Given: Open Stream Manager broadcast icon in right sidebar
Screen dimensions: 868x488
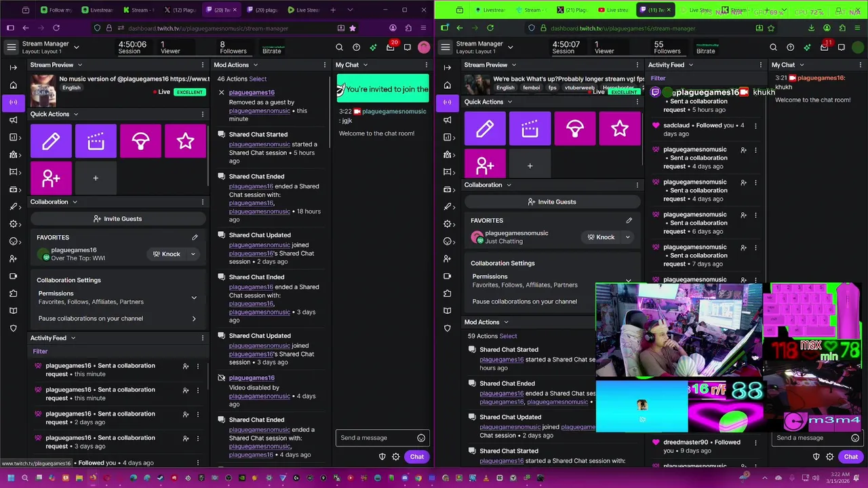Looking at the screenshot, I should (x=447, y=102).
